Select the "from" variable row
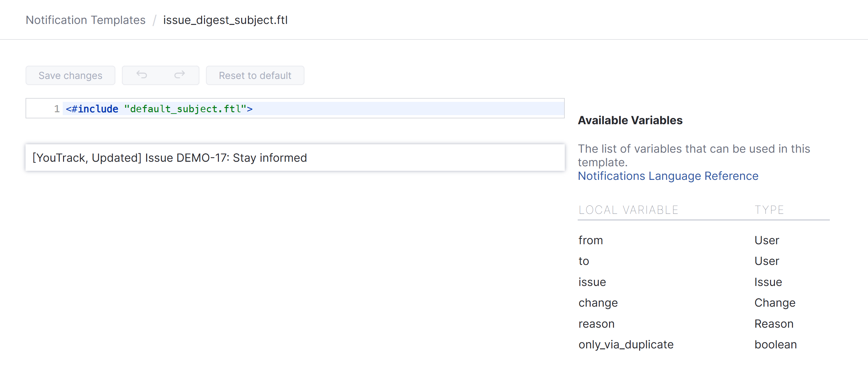 point(591,240)
